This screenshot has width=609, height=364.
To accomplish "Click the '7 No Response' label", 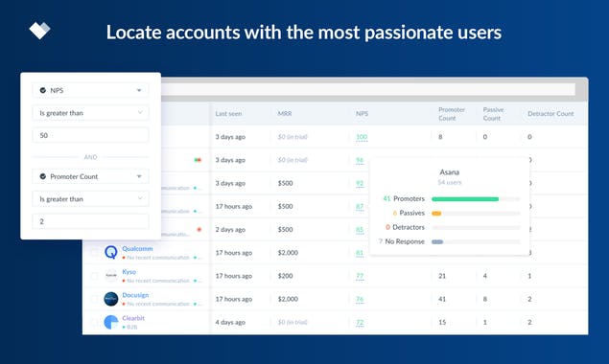I will coord(402,241).
